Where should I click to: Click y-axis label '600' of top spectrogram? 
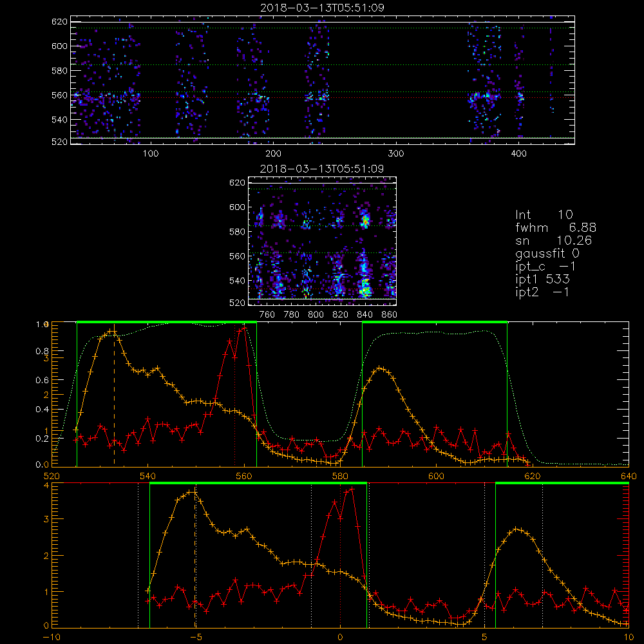click(x=59, y=46)
